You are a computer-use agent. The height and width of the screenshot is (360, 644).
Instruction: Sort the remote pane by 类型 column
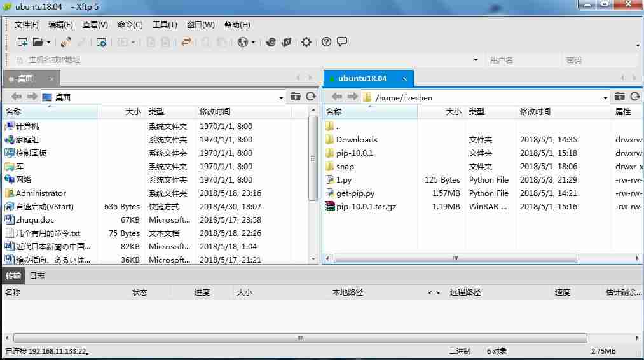[490, 112]
